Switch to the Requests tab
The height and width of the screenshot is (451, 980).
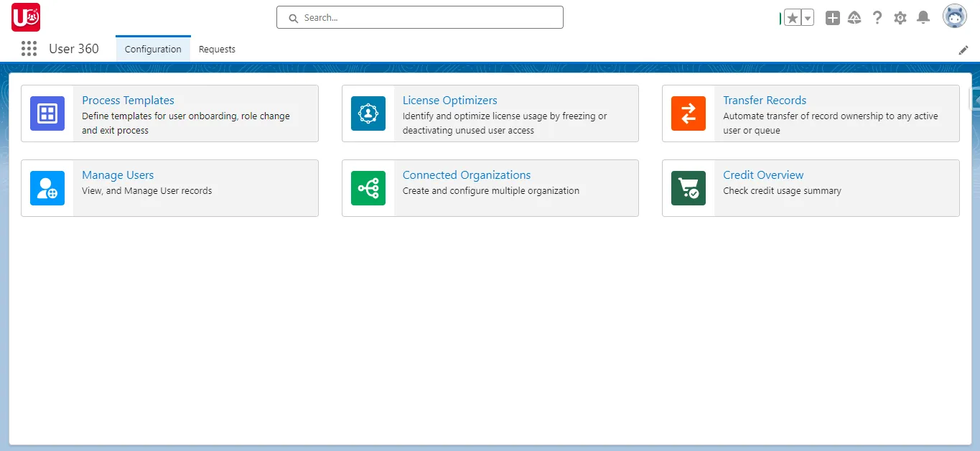tap(217, 49)
